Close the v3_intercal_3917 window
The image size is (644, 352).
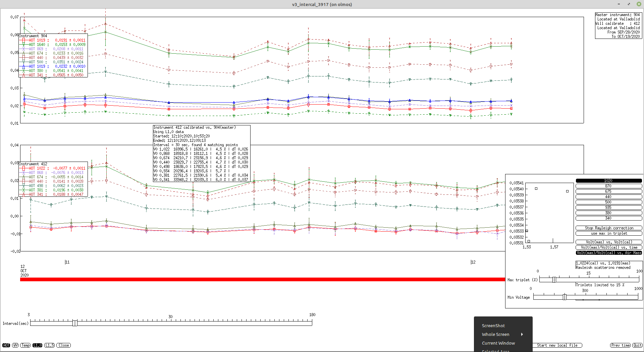pyautogui.click(x=639, y=4)
